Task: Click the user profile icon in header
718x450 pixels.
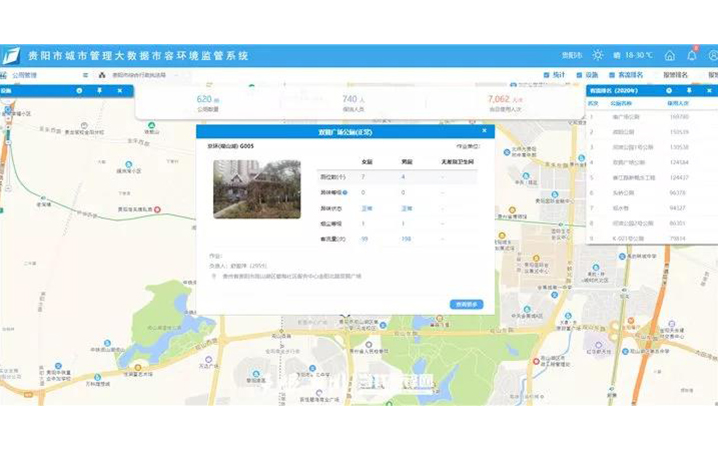Action: tap(711, 55)
